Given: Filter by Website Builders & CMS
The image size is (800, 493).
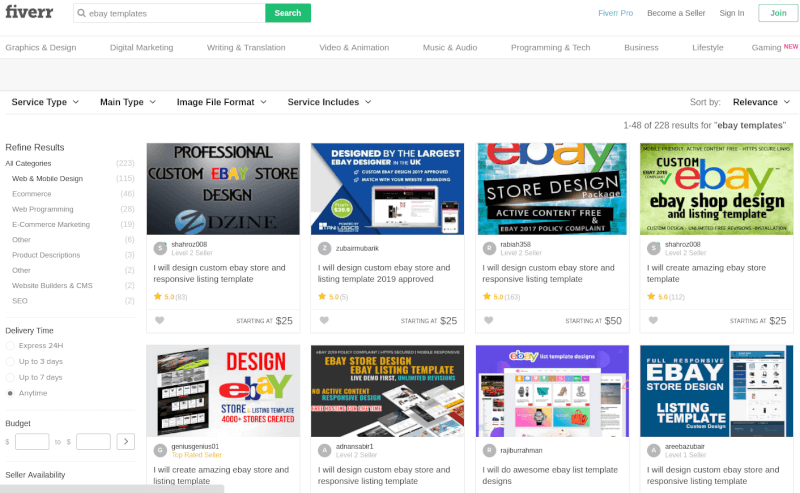Looking at the screenshot, I should click(x=52, y=286).
